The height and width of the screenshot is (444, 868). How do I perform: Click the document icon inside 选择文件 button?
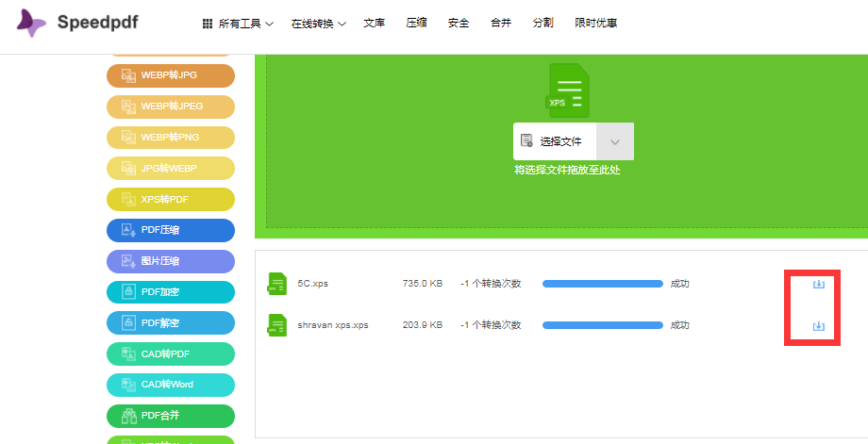coord(526,140)
